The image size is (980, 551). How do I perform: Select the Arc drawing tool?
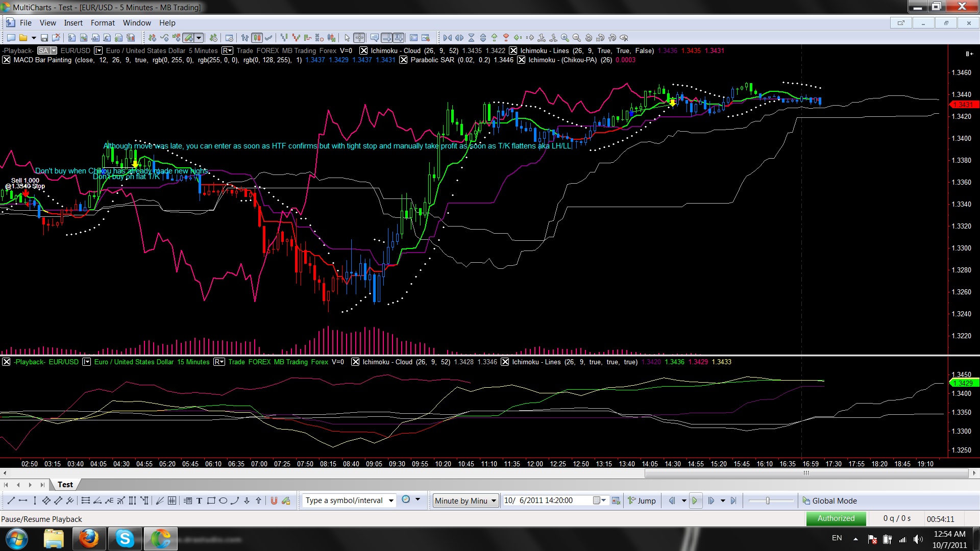pyautogui.click(x=235, y=500)
